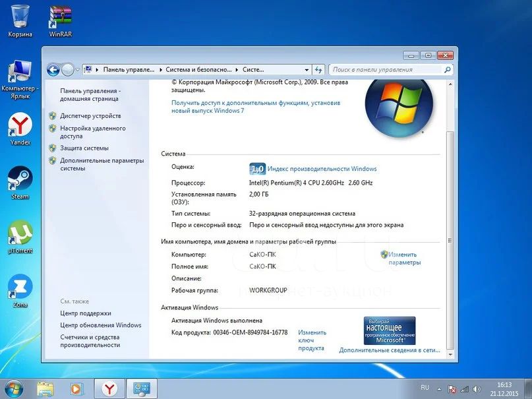The width and height of the screenshot is (532, 399).
Task: Click the Систе... breadcrumb segment
Action: [253, 69]
